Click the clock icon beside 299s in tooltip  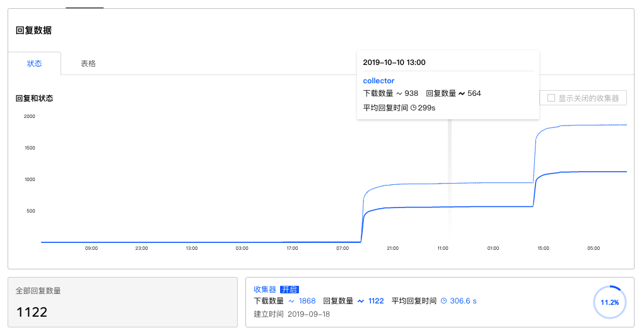point(414,108)
